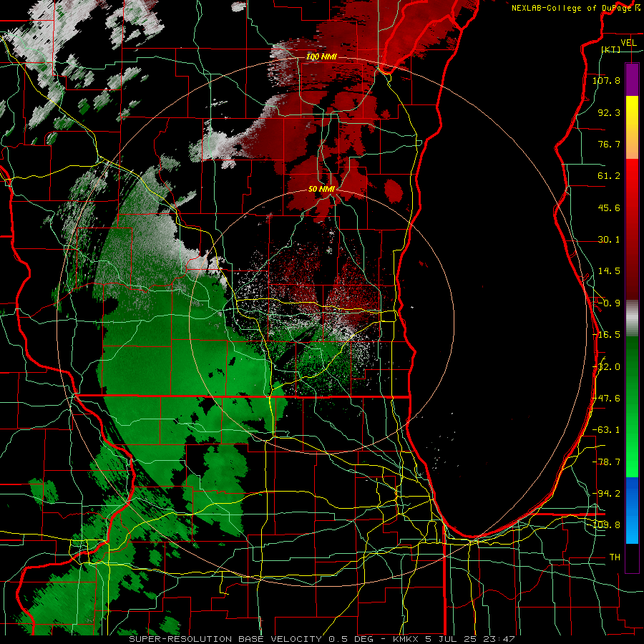The image size is (644, 644).
Task: Click the purple segment of velocity color bar
Action: point(632,79)
